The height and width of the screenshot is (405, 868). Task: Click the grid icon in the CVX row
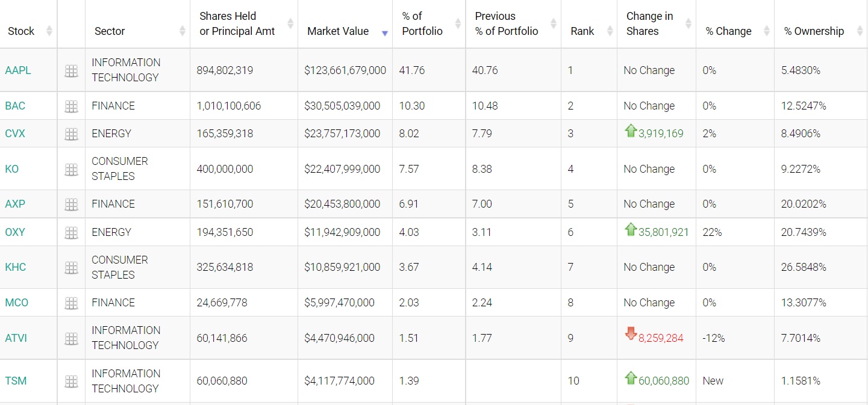tap(71, 134)
